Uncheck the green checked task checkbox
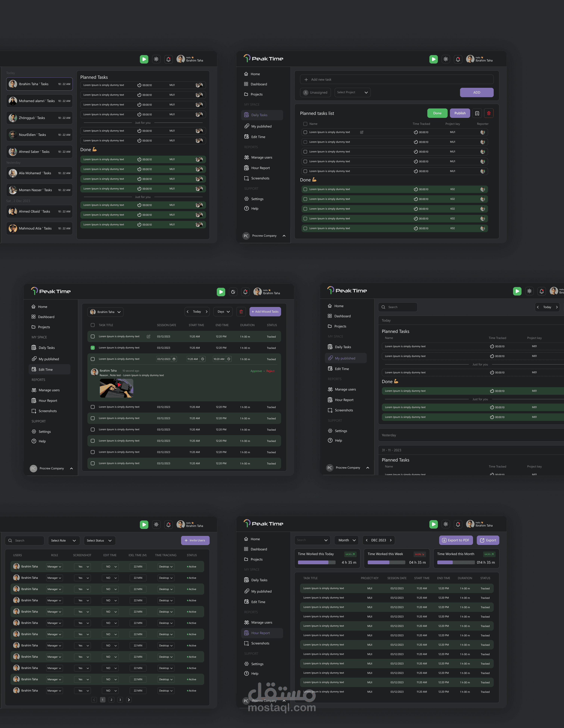This screenshot has height=728, width=564. [93, 348]
